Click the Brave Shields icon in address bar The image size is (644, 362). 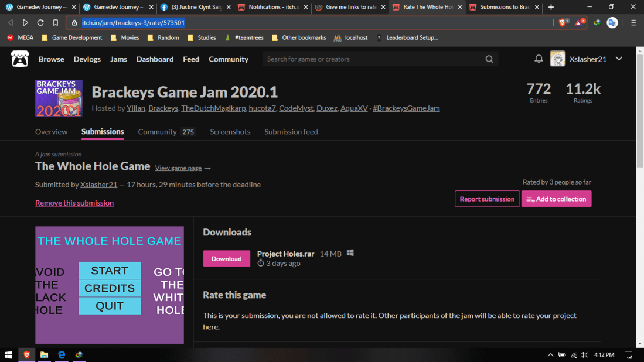(563, 23)
